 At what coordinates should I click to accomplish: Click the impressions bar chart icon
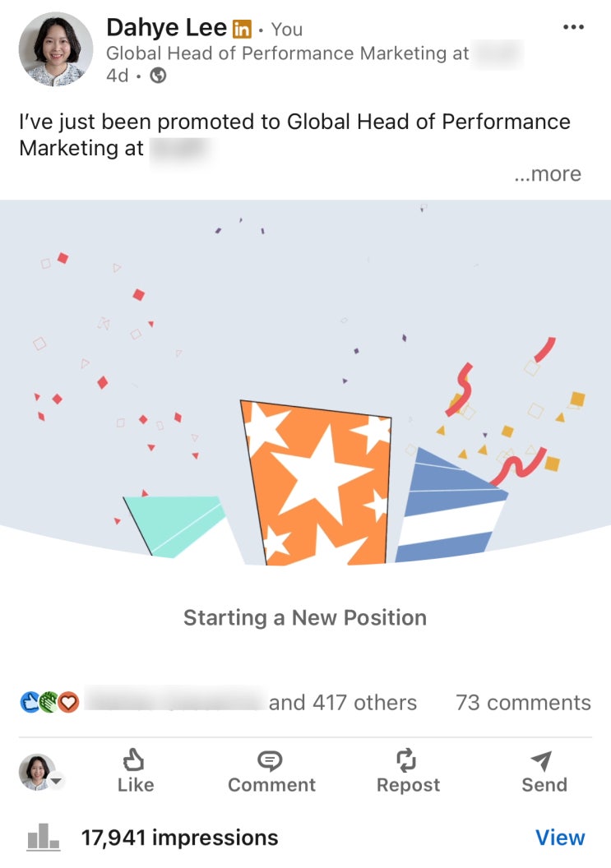pyautogui.click(x=44, y=837)
